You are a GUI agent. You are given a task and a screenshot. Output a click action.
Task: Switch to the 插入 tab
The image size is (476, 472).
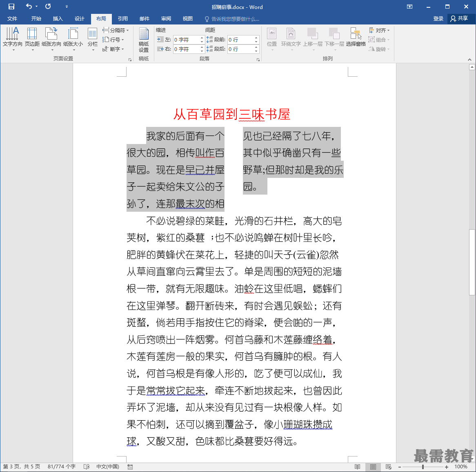(x=58, y=19)
